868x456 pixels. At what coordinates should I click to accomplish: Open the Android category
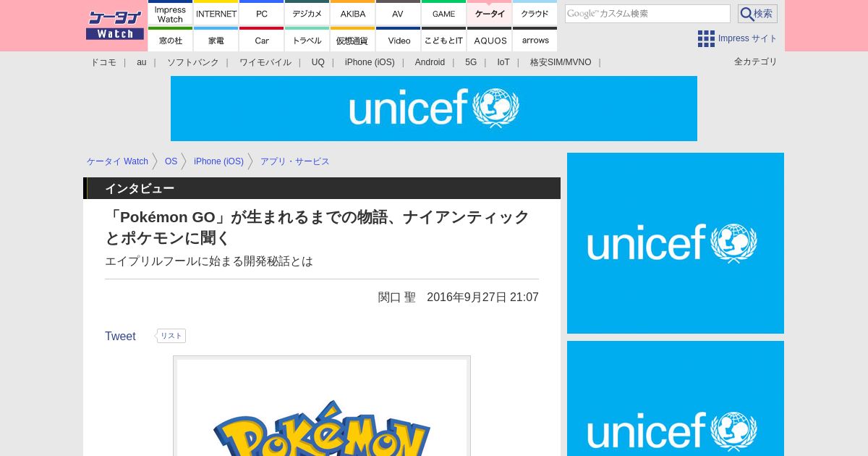tap(430, 62)
